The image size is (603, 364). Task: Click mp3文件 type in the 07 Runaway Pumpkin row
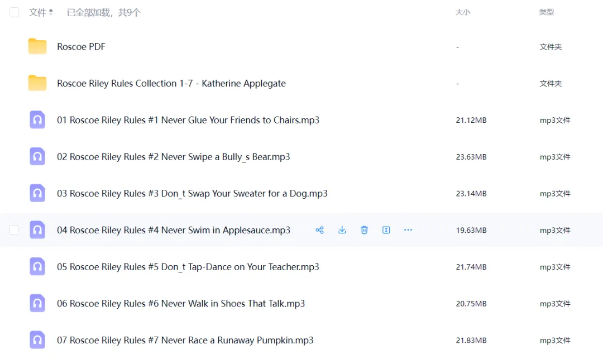click(555, 341)
